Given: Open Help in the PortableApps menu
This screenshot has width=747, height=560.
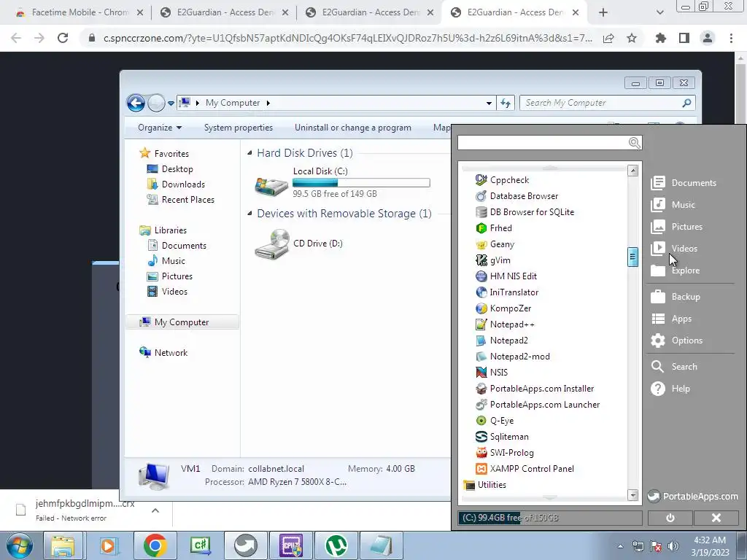Looking at the screenshot, I should [x=670, y=389].
